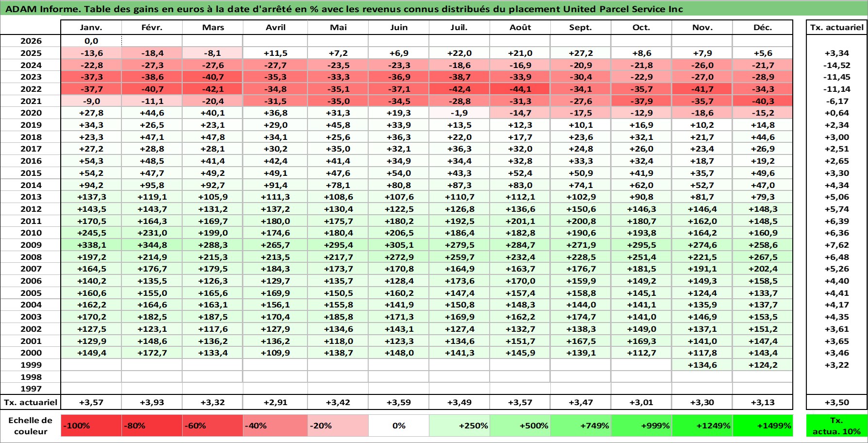
Task: Click the 0,0 cell for January 2026
Action: (x=91, y=41)
